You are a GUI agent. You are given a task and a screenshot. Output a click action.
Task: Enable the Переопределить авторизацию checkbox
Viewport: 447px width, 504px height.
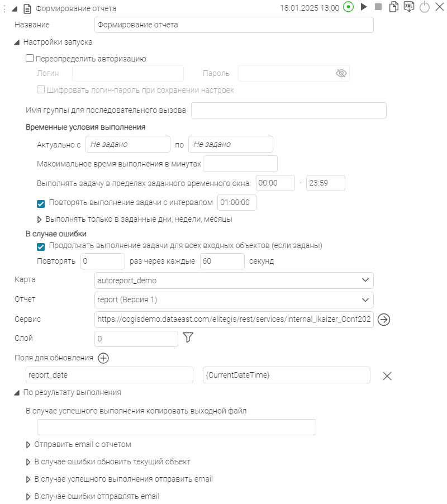(30, 58)
